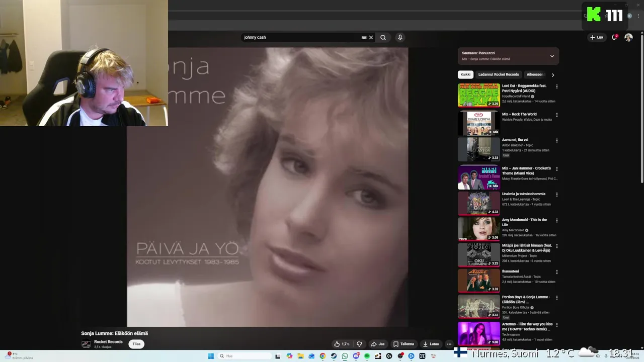Open options for Mix Rock The World
This screenshot has height=362, width=644.
click(x=556, y=115)
